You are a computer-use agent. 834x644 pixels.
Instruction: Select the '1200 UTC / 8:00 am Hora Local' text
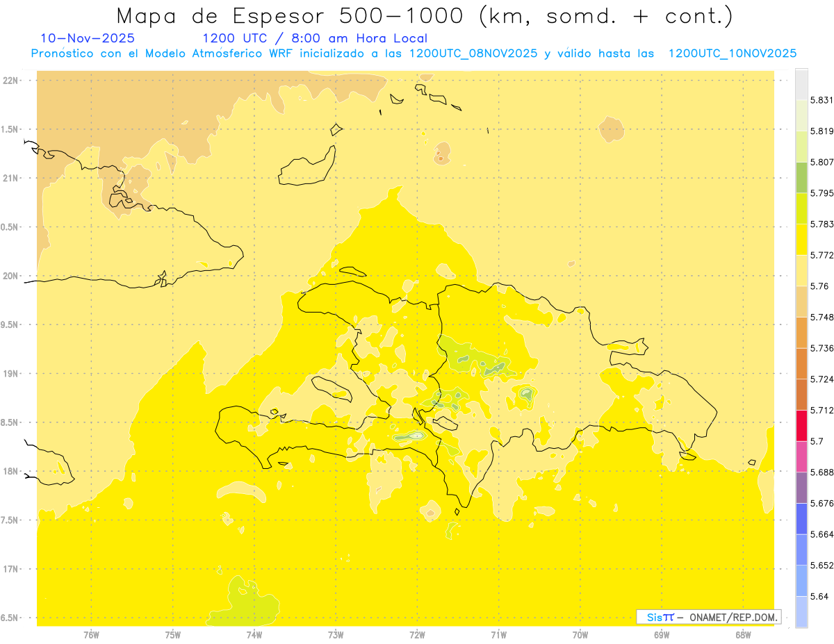[315, 38]
